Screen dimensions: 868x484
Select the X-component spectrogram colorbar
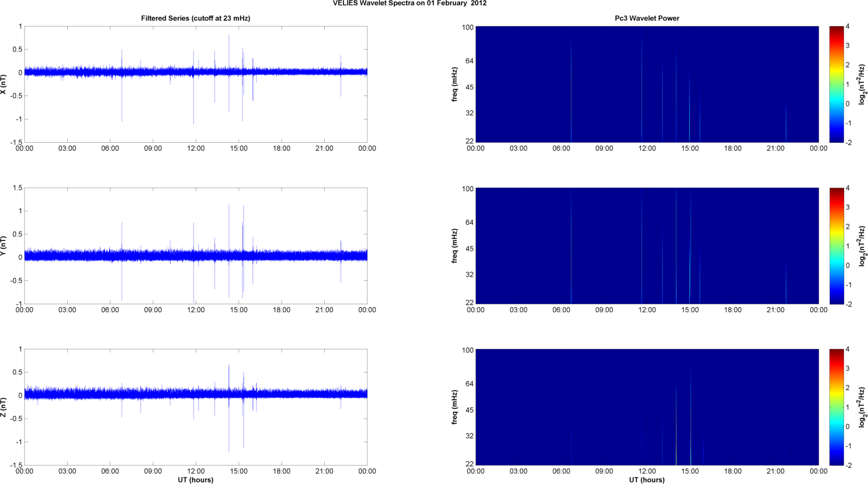point(836,84)
